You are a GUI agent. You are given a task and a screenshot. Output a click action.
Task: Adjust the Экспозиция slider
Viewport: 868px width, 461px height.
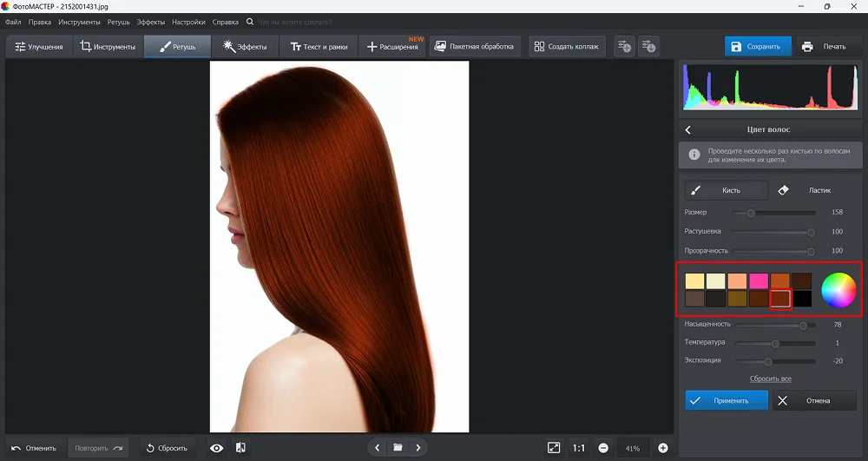775,362
